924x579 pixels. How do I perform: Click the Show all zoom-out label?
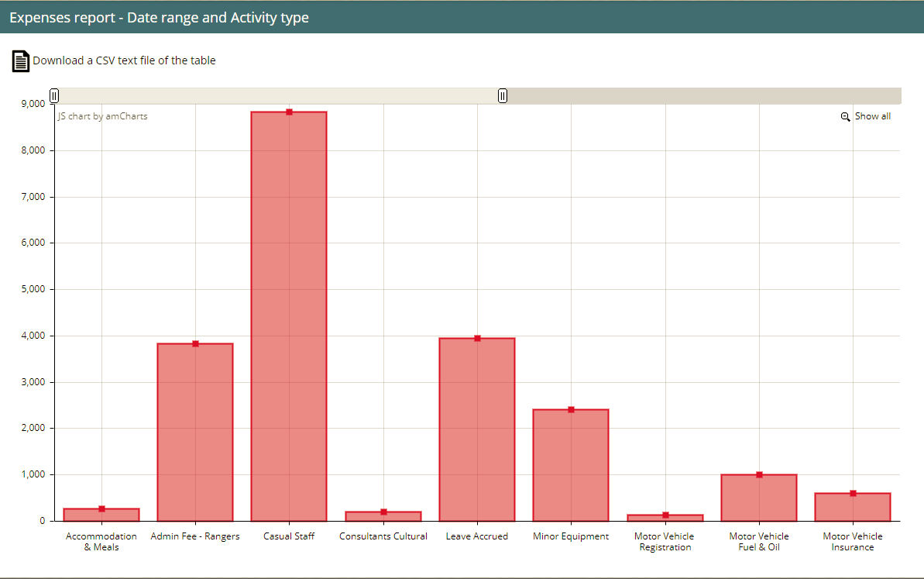[872, 116]
